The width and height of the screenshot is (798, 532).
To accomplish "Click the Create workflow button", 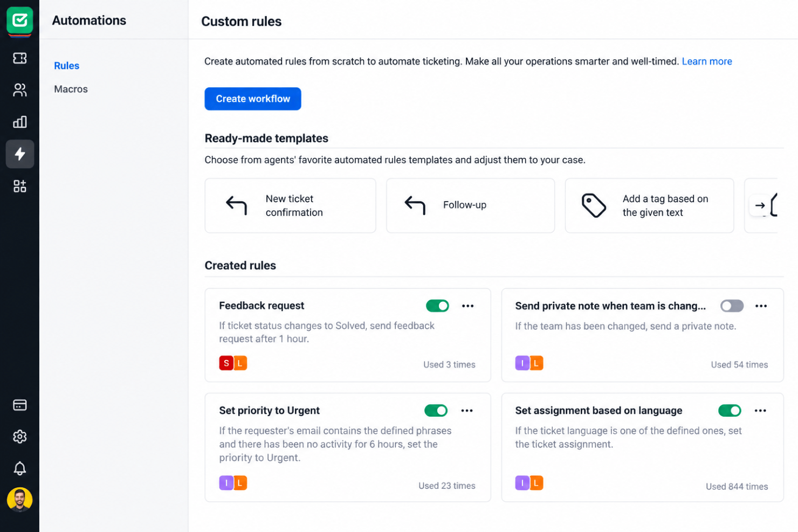I will click(253, 99).
